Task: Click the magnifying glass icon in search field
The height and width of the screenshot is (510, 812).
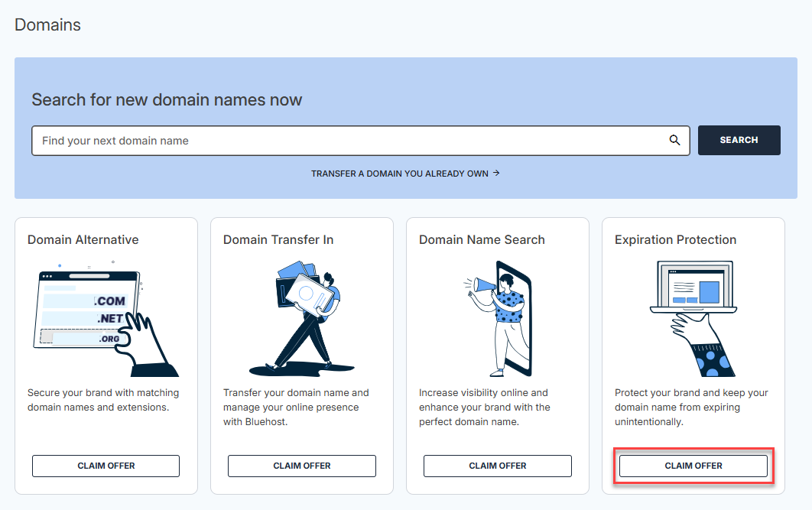Action: 674,141
